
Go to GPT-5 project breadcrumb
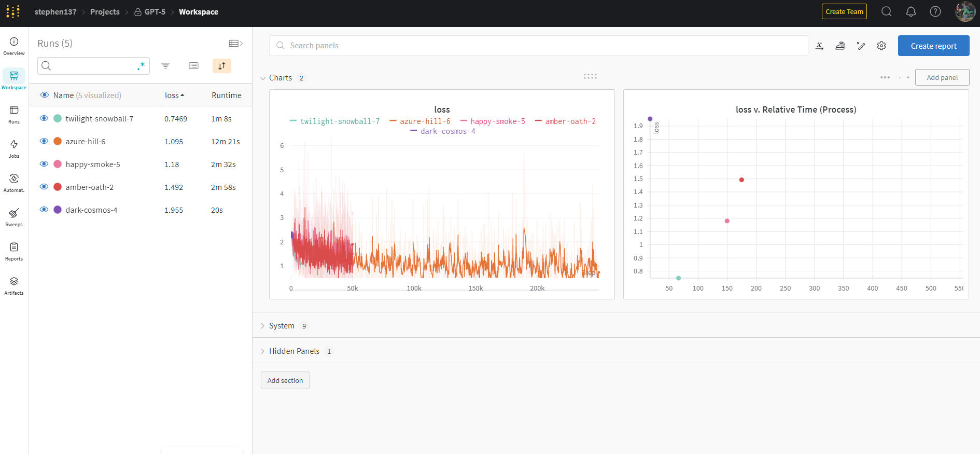click(x=150, y=12)
